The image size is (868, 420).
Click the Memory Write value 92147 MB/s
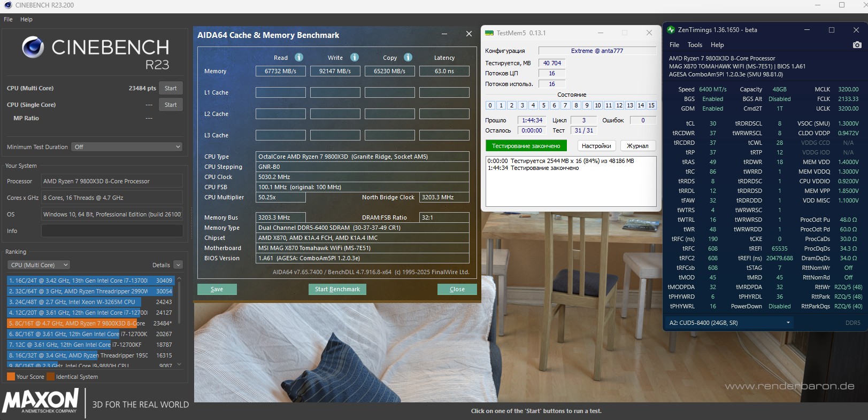tap(335, 71)
